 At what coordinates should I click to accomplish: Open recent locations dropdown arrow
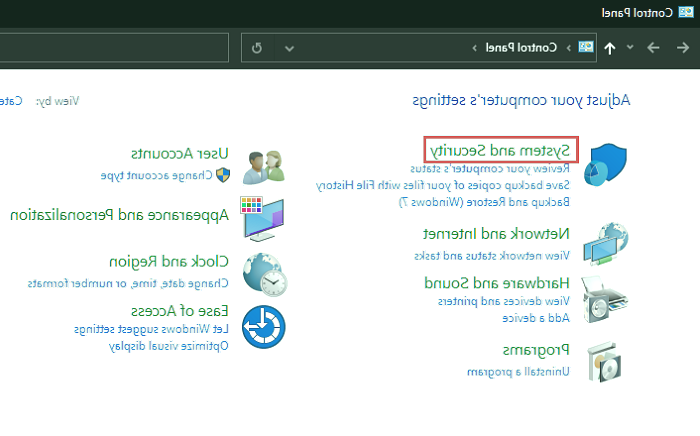(630, 47)
